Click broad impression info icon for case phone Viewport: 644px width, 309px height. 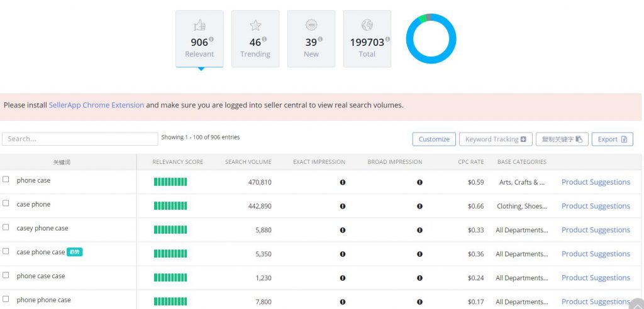click(x=419, y=206)
